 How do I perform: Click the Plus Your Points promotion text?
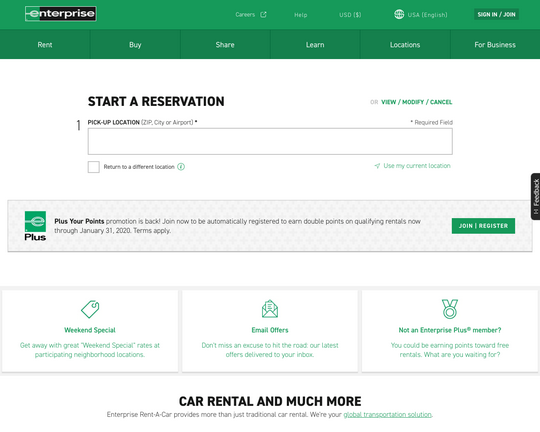tap(237, 226)
